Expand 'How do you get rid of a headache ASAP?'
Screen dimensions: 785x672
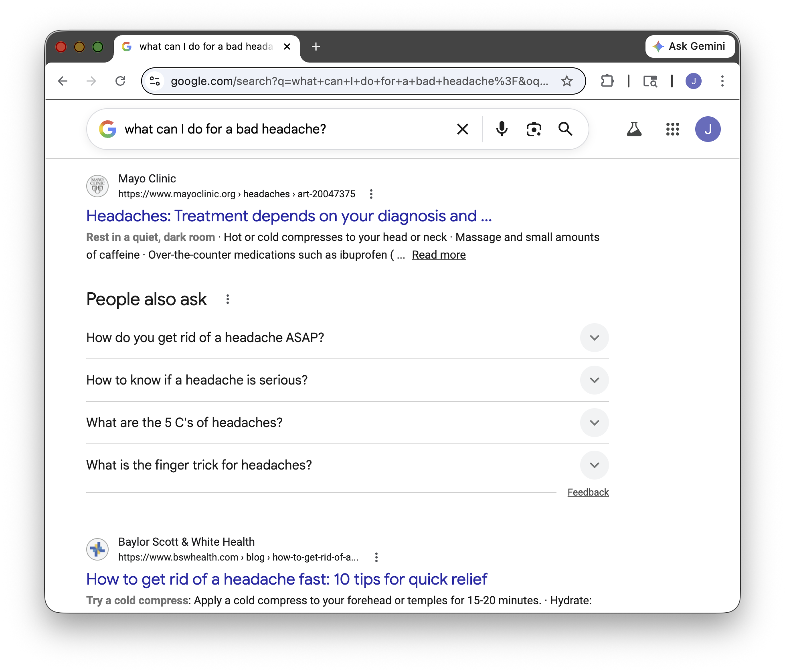tap(595, 338)
